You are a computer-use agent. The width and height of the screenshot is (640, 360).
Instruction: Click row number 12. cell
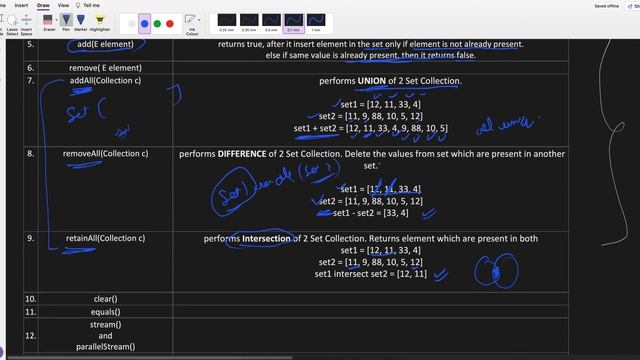pos(31,336)
